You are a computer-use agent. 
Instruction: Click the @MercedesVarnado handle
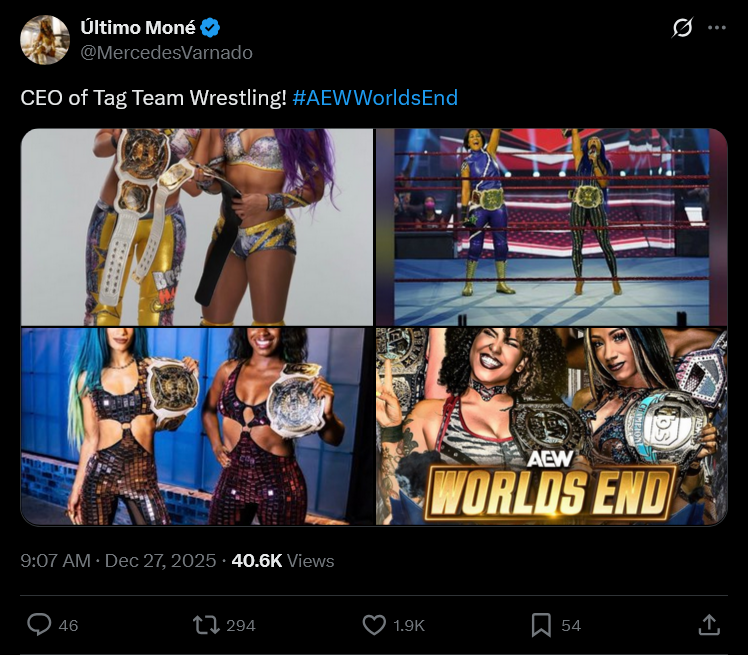tap(166, 52)
